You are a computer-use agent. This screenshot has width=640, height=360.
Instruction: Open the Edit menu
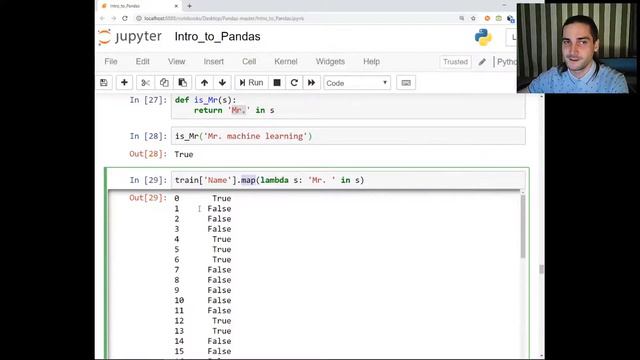(142, 62)
